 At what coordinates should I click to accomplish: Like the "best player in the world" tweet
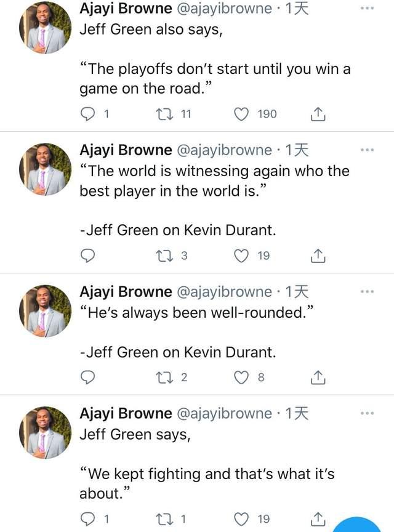243,255
